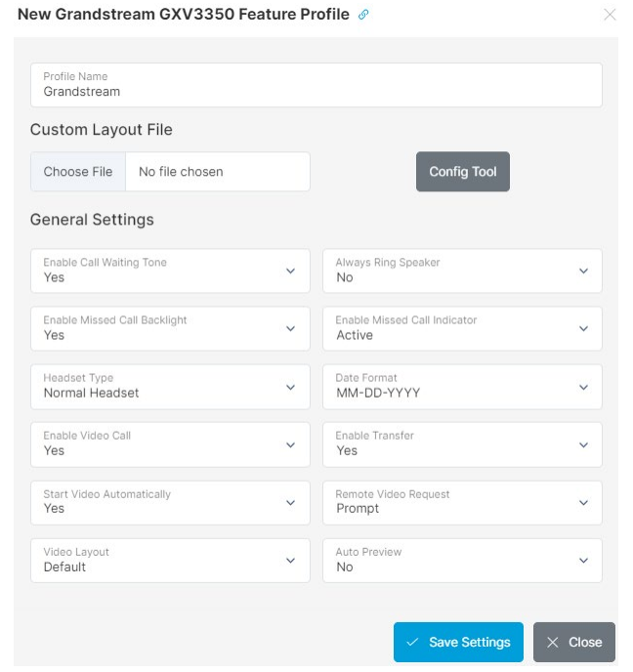Close the dialog with the top X icon

pos(610,15)
